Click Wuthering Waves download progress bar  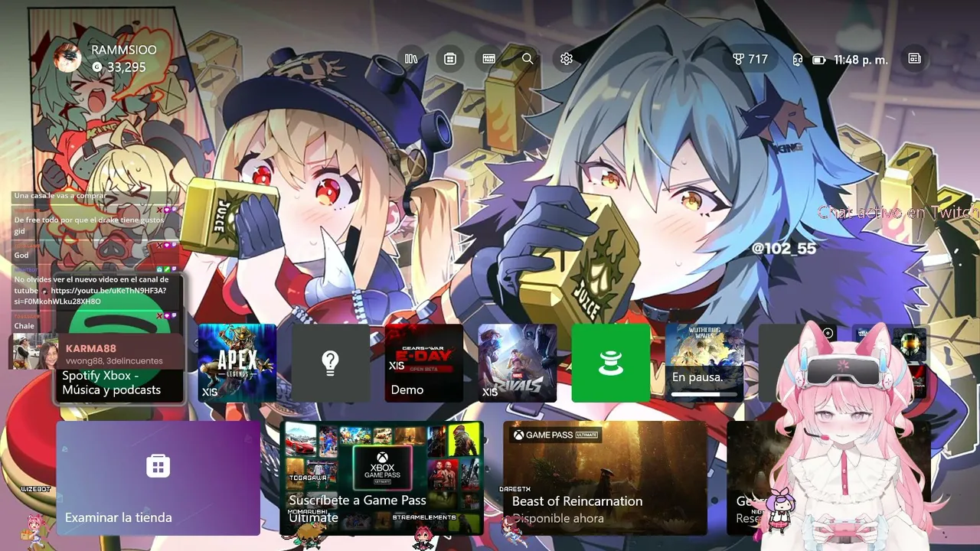coord(704,394)
